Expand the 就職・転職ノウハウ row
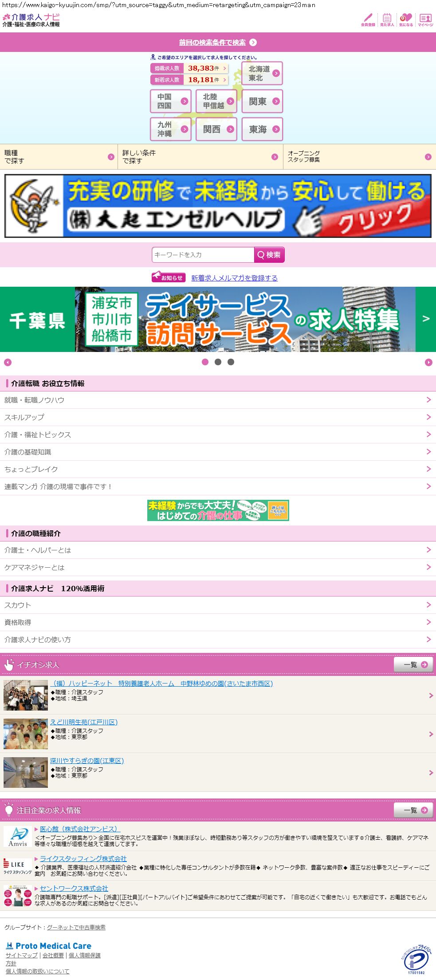This screenshot has height=980, width=436. coord(218,400)
